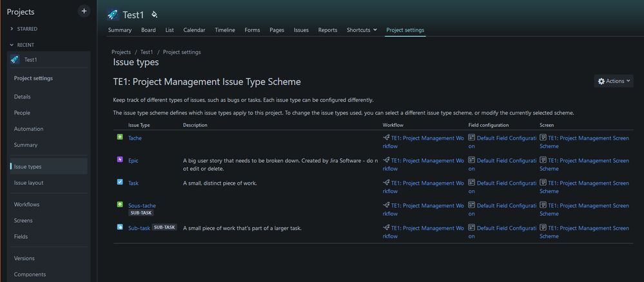The image size is (644, 282).
Task: Select Workflows in the settings sidebar
Action: pos(27,205)
